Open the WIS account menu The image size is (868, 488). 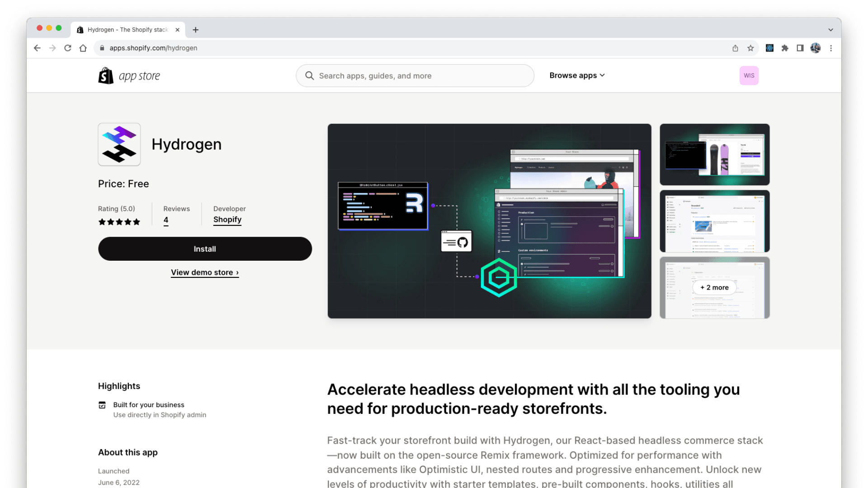[749, 75]
